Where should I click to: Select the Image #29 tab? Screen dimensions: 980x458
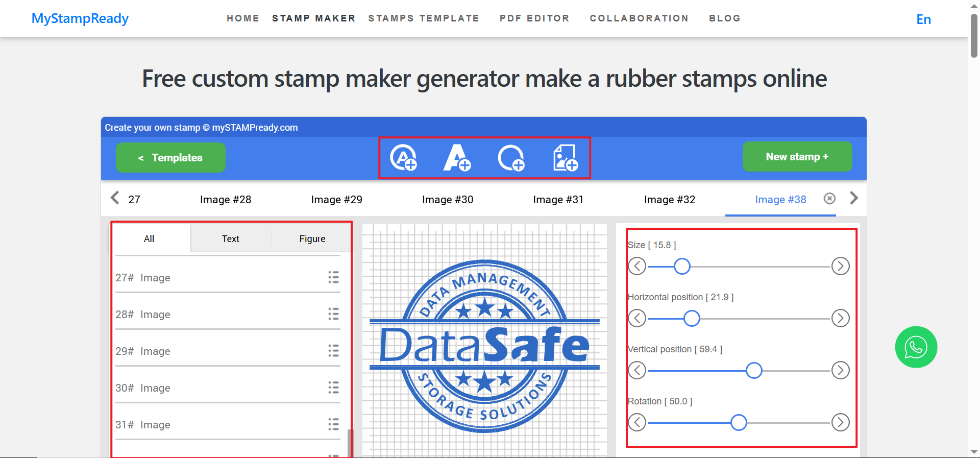(336, 199)
